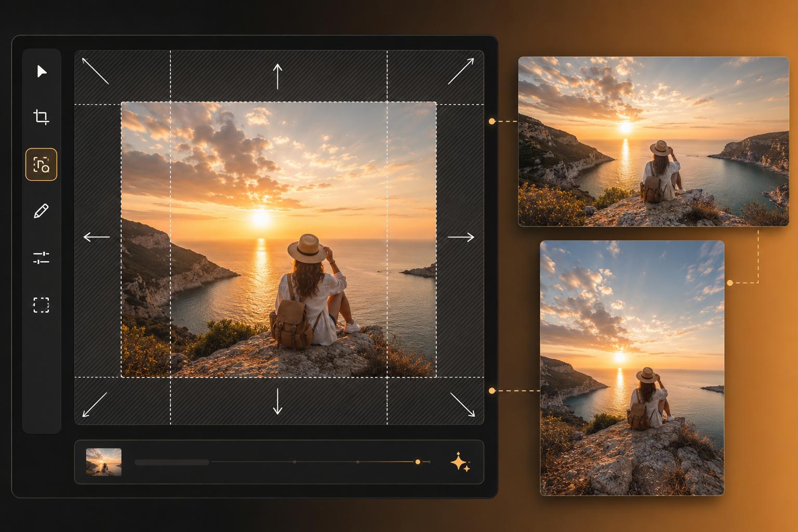Select the pointer arrow tool
The width and height of the screenshot is (798, 532).
point(42,71)
